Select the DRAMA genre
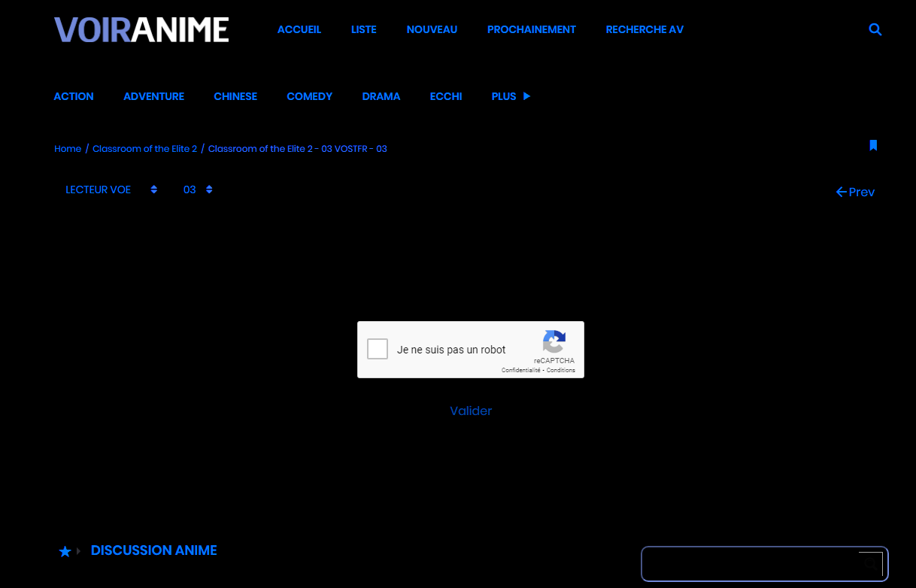The image size is (916, 588). pos(381,96)
